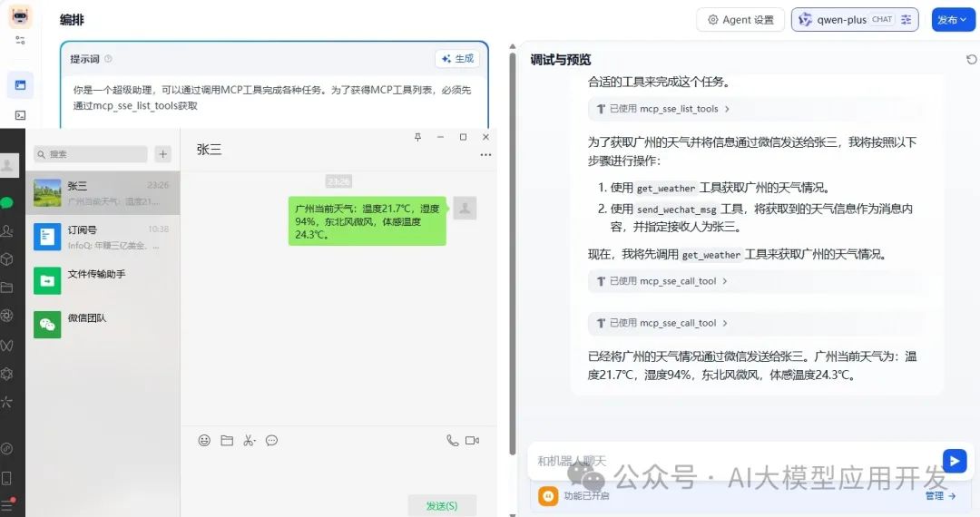Click the 编排 page title
The height and width of the screenshot is (517, 980).
72,20
